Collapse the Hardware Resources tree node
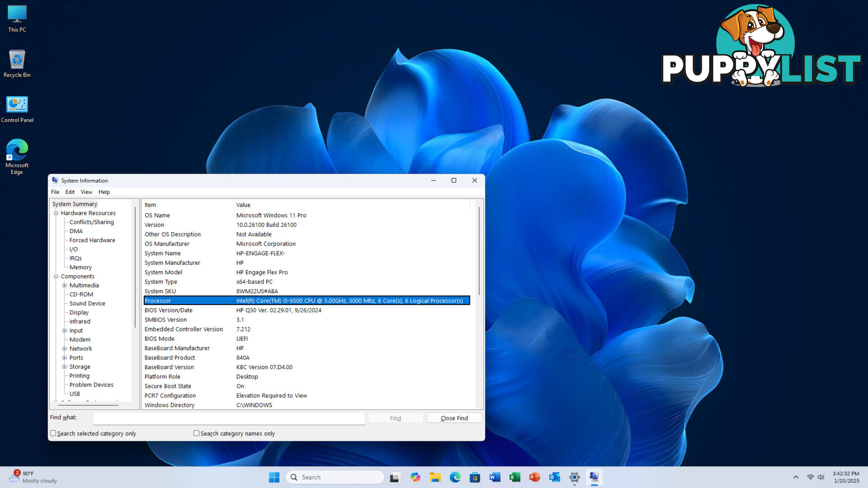 (56, 213)
